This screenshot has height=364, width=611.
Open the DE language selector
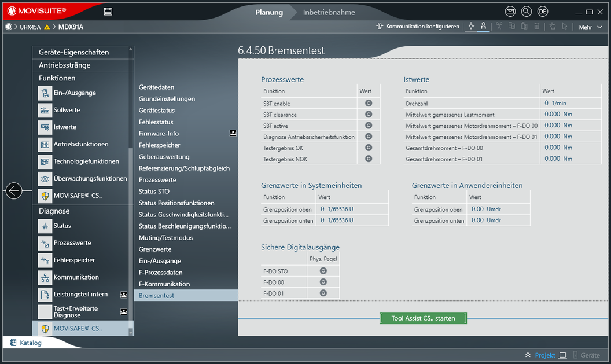(x=543, y=12)
